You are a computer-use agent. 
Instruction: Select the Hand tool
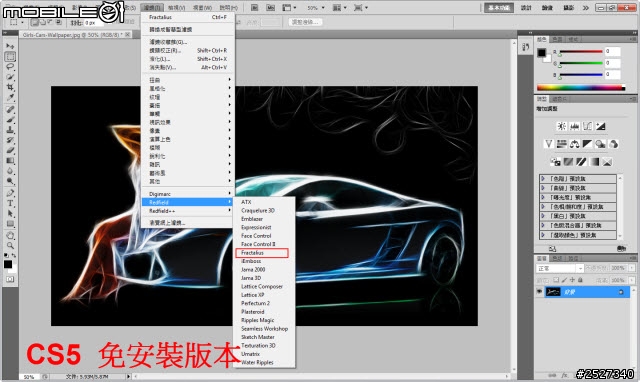10,235
